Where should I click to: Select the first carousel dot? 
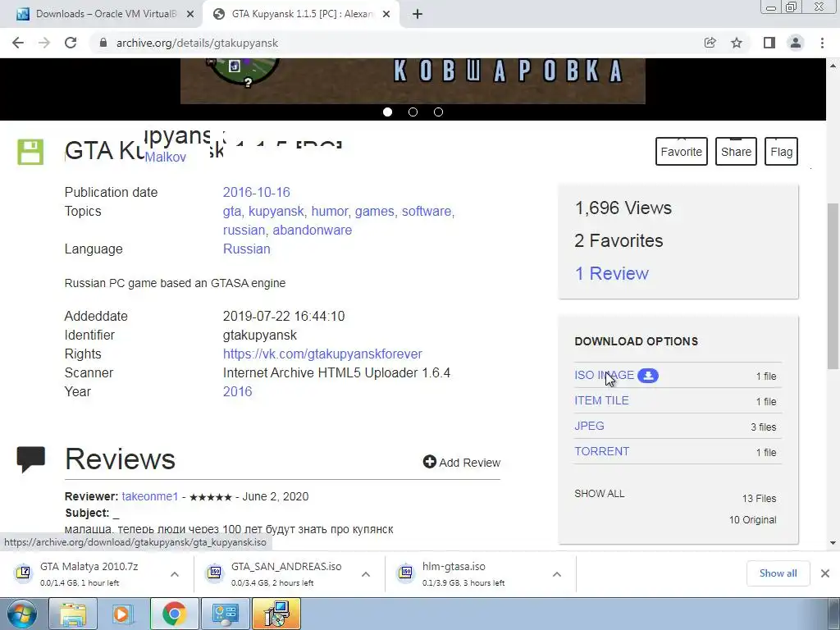(387, 112)
